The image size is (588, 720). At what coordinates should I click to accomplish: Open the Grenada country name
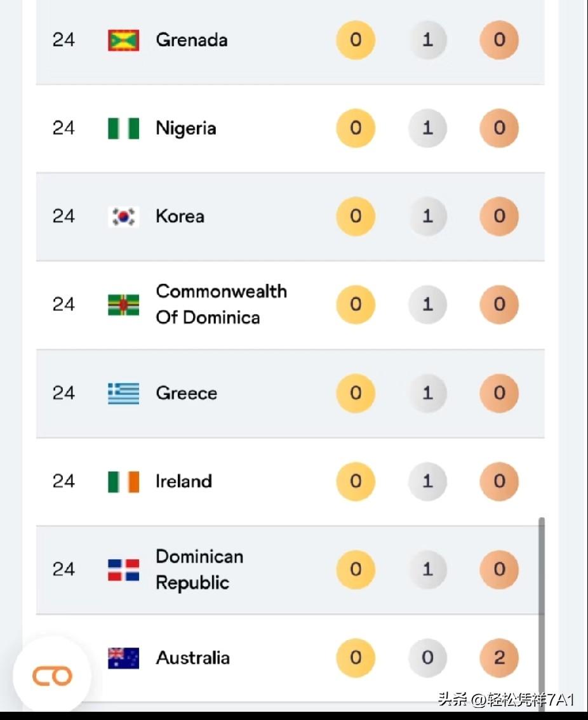click(192, 40)
